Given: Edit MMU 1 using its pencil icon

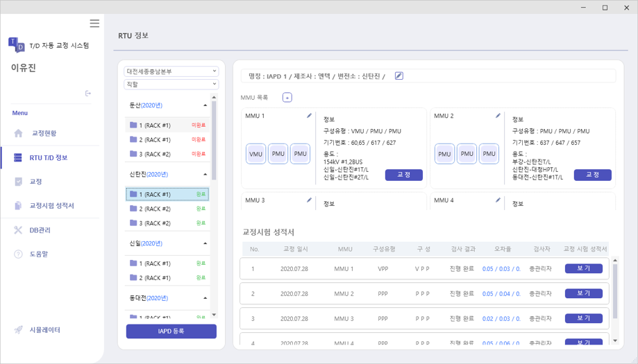Looking at the screenshot, I should pos(310,116).
